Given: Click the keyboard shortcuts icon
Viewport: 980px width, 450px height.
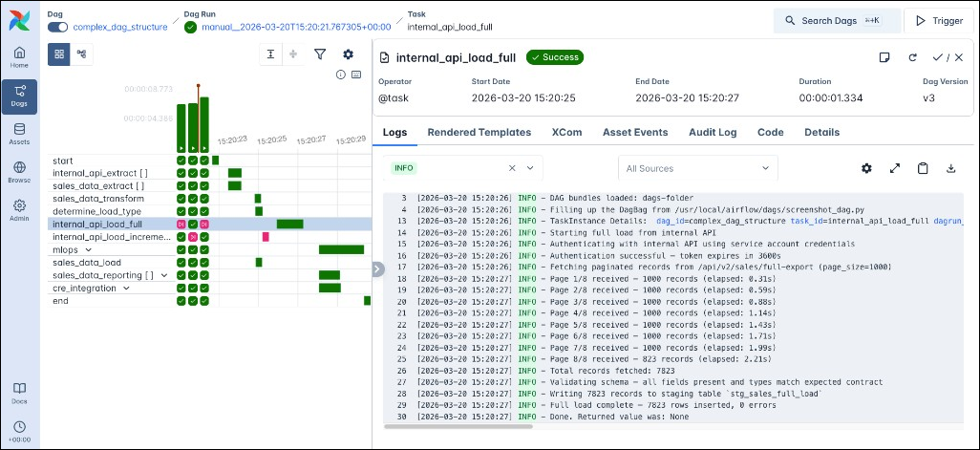Looking at the screenshot, I should coord(356,75).
